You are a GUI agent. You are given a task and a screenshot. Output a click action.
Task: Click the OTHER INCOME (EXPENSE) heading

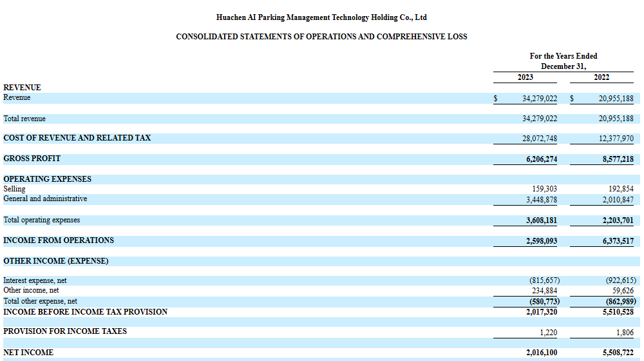point(56,261)
